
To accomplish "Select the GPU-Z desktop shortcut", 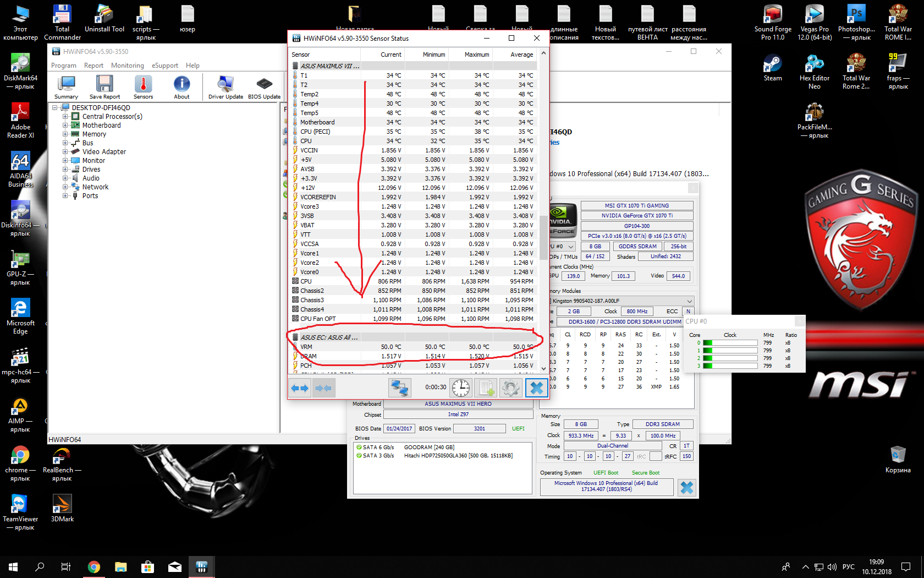I will click(20, 268).
